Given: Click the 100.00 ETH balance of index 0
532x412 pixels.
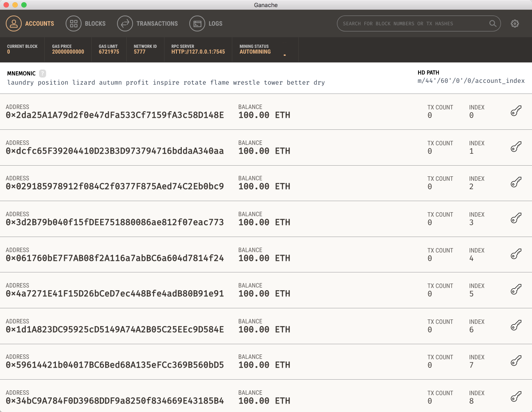Looking at the screenshot, I should [x=264, y=115].
